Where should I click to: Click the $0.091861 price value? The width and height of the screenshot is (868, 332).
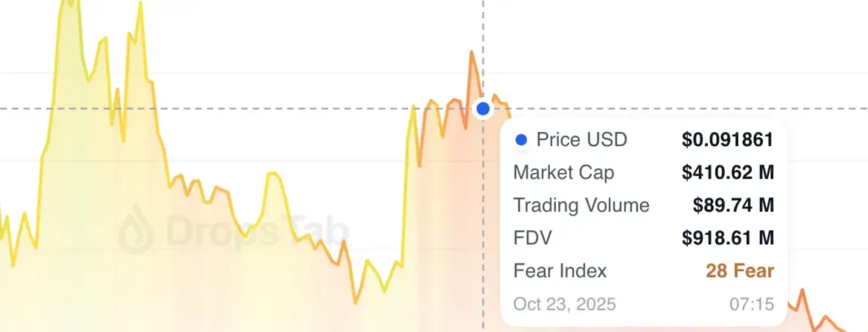(727, 139)
